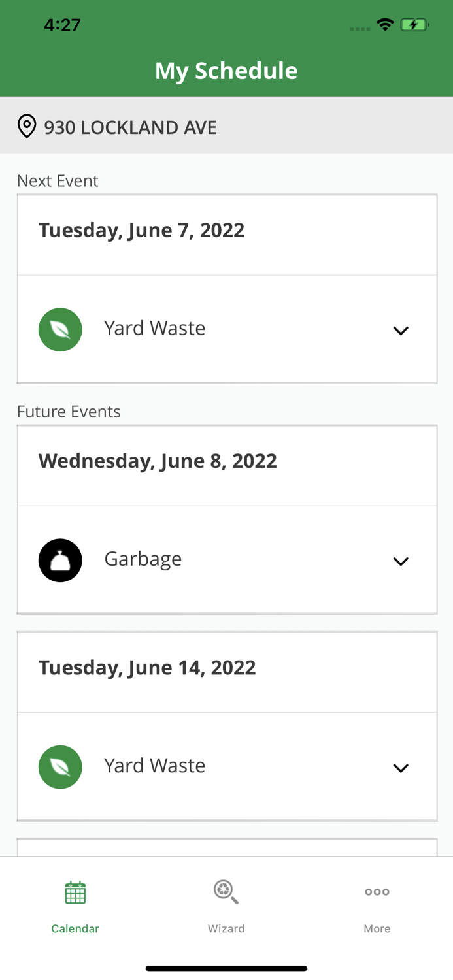Switch to the Wizard tab label
Screen dimensions: 453x980
(x=226, y=928)
